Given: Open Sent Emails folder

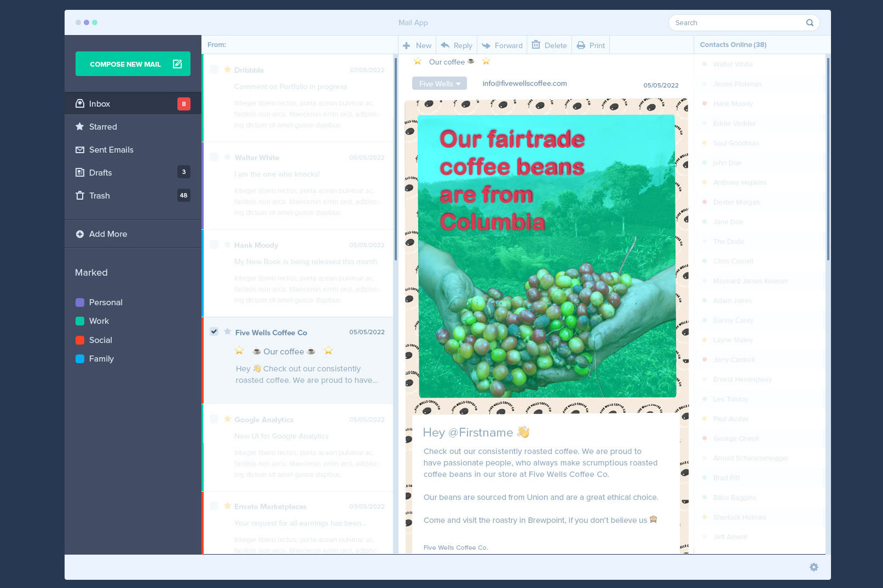Looking at the screenshot, I should point(133,149).
